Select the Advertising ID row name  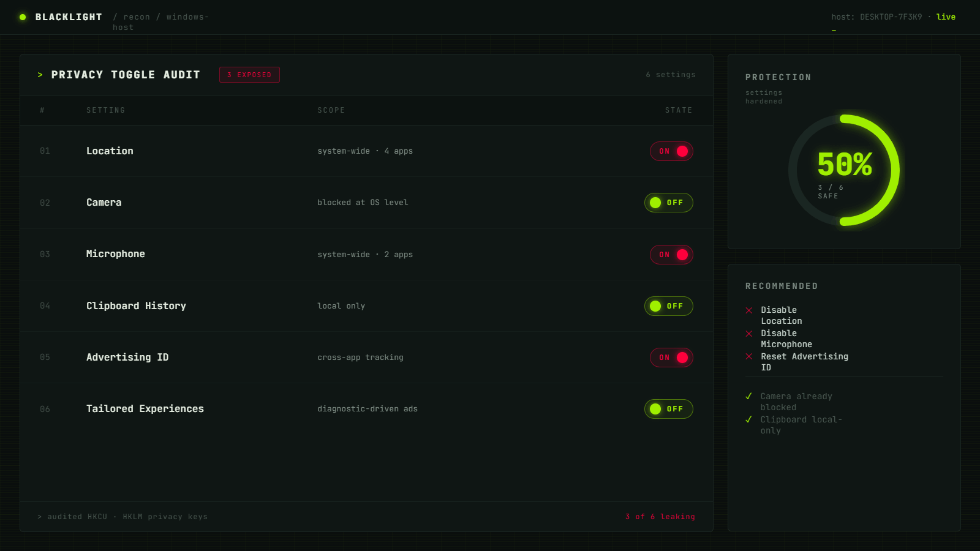point(127,358)
